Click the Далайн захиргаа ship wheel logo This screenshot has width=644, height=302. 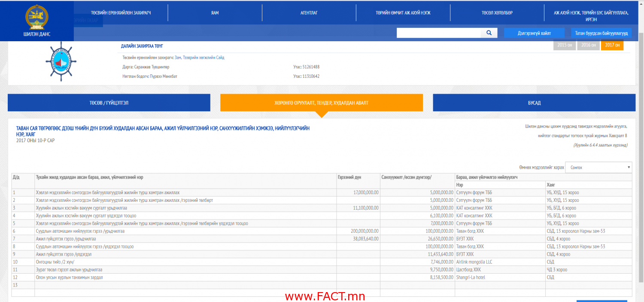tap(61, 61)
